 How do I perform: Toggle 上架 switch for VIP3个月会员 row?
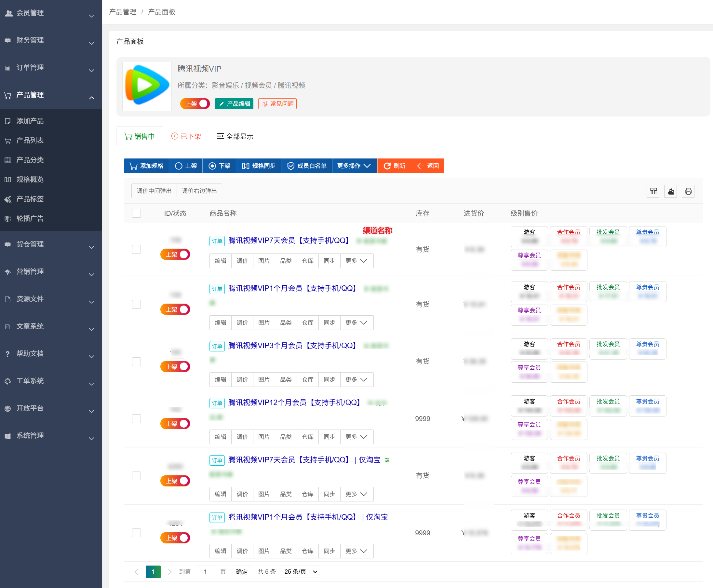175,367
